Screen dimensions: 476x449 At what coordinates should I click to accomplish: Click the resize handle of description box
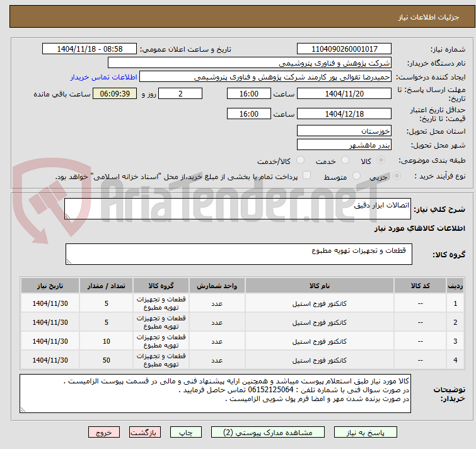coord(67,216)
